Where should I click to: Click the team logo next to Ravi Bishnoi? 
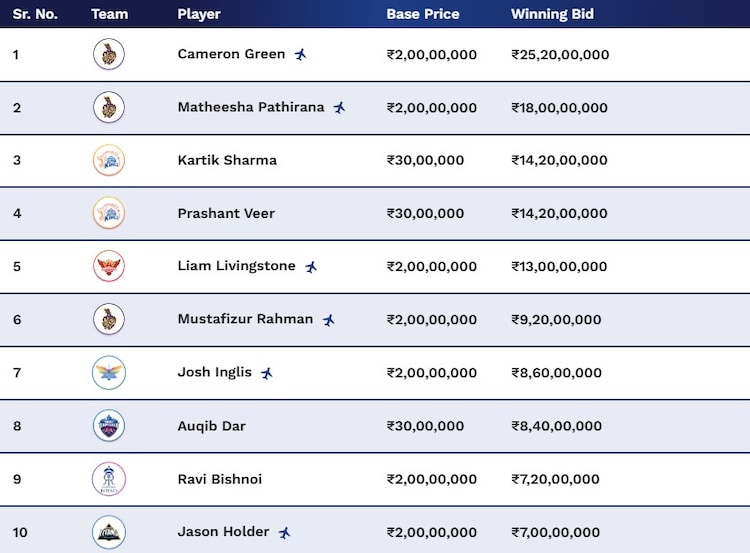pyautogui.click(x=109, y=479)
